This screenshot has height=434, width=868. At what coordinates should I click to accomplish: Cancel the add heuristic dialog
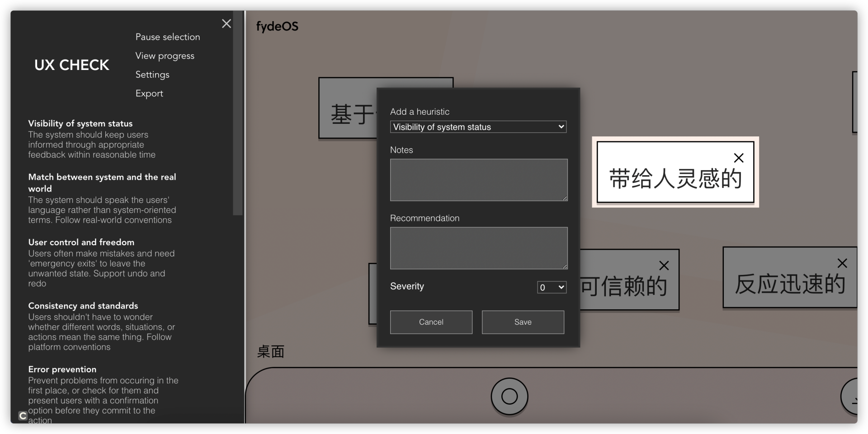coord(431,322)
